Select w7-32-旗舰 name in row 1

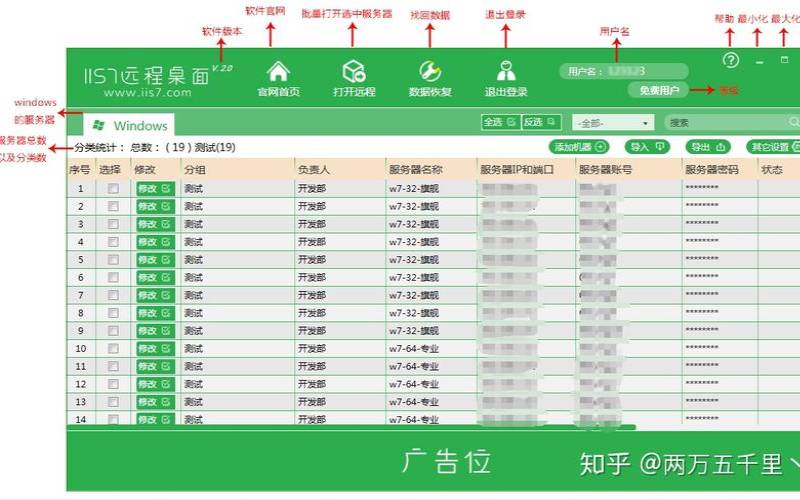pyautogui.click(x=414, y=189)
